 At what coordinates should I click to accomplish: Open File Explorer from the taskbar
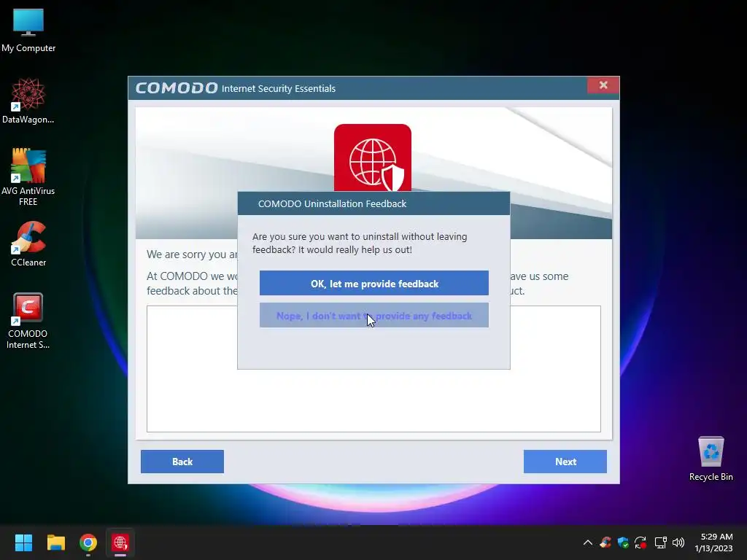coord(55,542)
